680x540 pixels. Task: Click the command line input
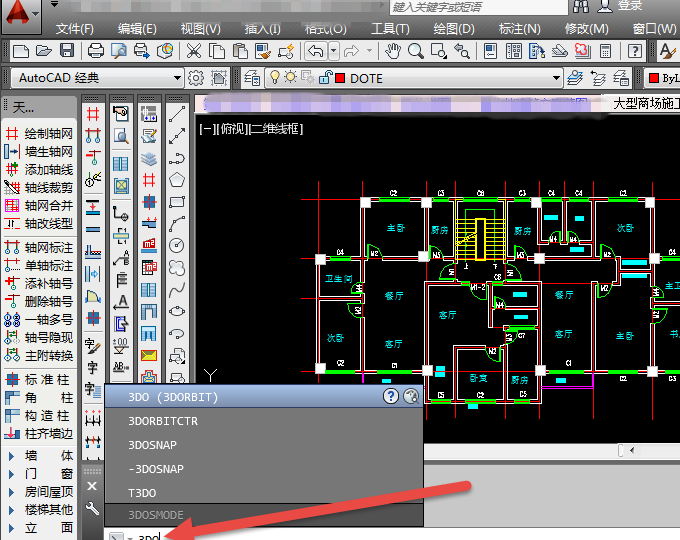pos(390,535)
